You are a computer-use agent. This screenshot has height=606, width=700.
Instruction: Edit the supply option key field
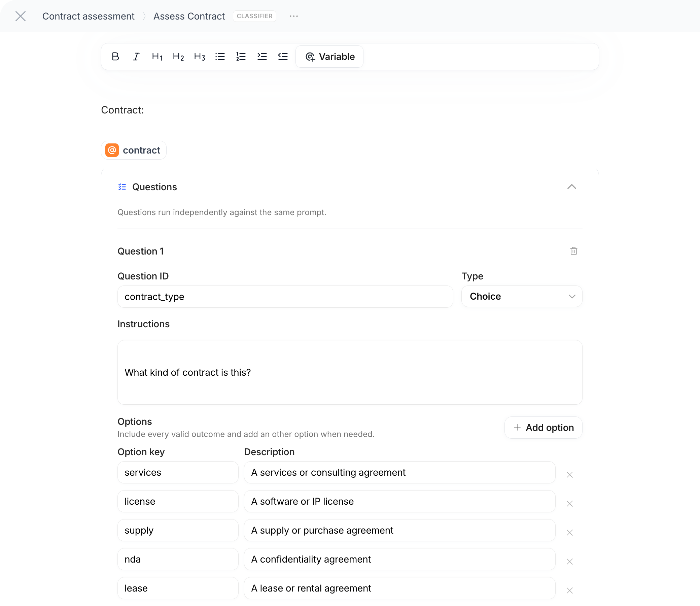pos(178,530)
